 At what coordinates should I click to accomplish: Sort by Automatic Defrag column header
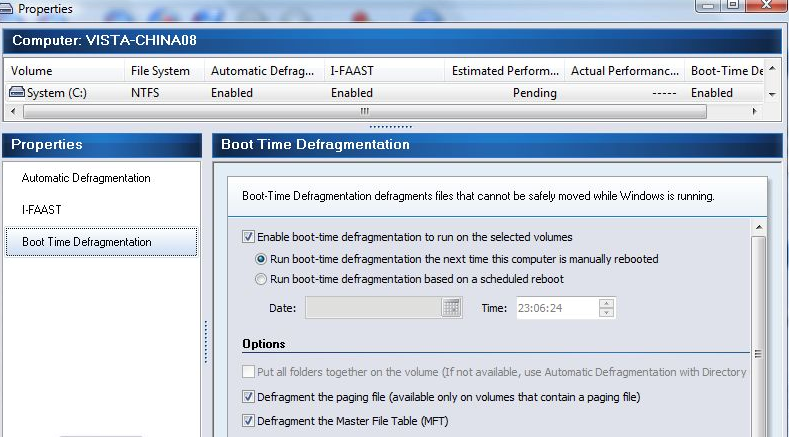point(265,70)
